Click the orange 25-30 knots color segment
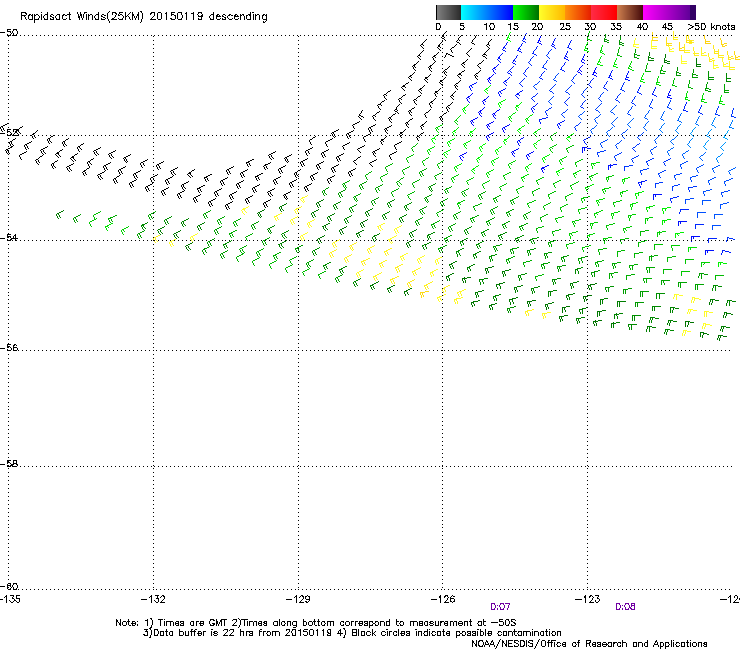Viewport: 740px width, 650px height. coord(578,12)
